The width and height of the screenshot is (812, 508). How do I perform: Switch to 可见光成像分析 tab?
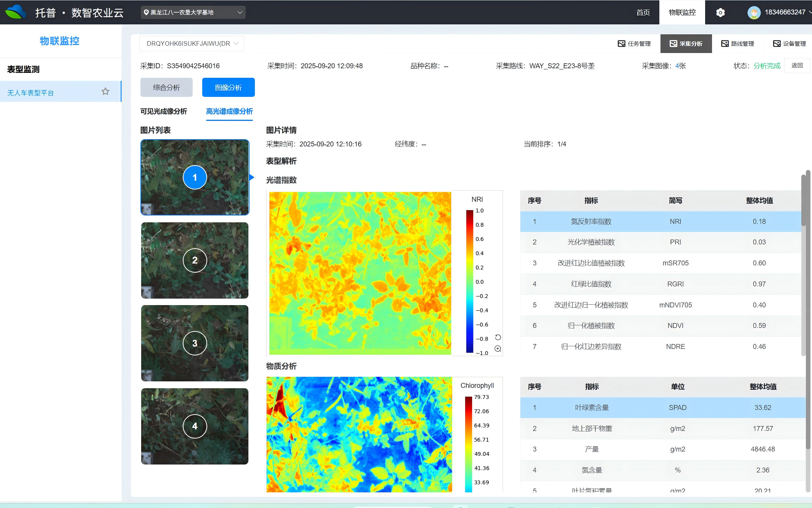coord(164,111)
